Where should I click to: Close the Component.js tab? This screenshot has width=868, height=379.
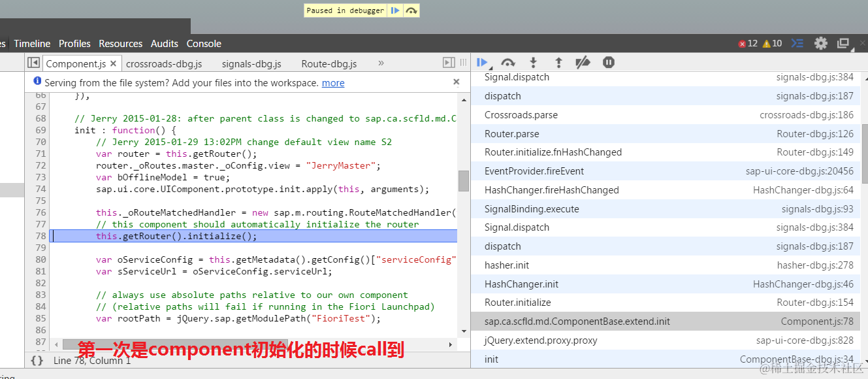113,63
